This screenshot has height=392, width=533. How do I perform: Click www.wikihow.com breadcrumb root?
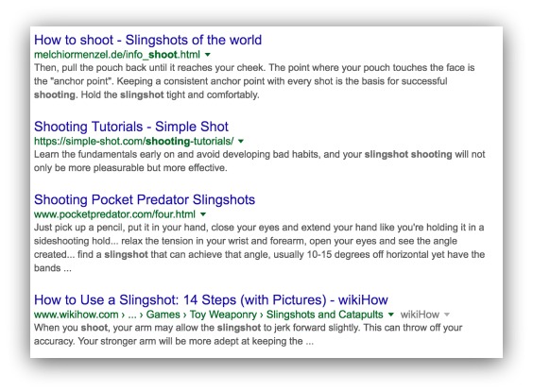77,315
